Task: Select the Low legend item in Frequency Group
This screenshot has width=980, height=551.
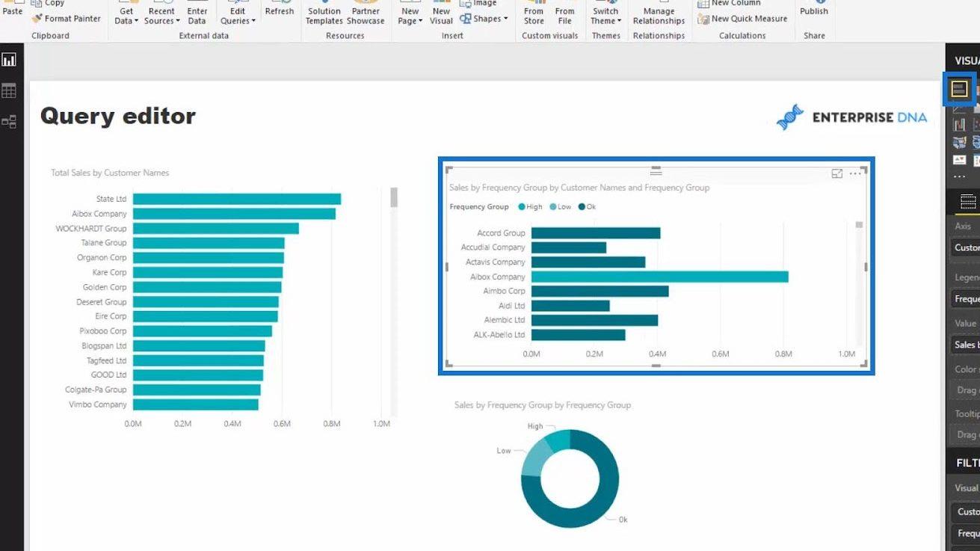Action: 560,207
